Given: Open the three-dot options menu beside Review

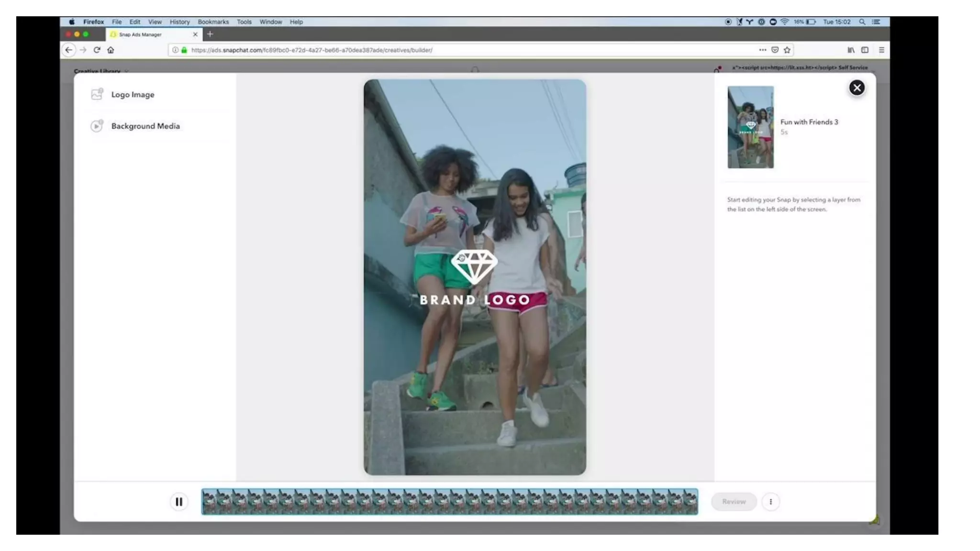Looking at the screenshot, I should pyautogui.click(x=770, y=502).
